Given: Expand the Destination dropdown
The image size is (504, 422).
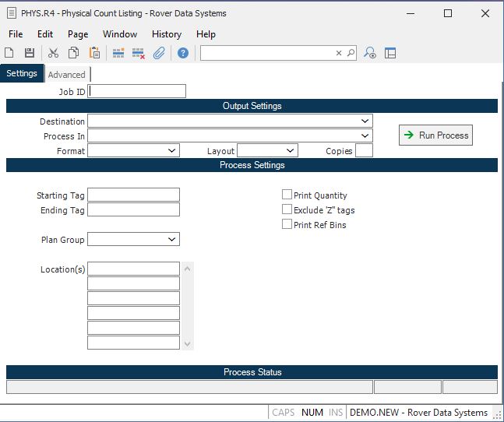Looking at the screenshot, I should pos(365,121).
